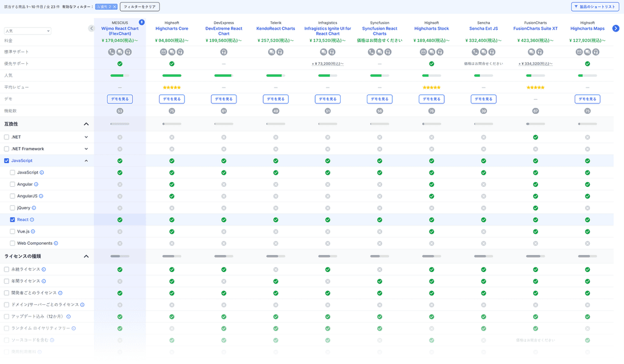Remove the active 互換性 filter chip

(x=115, y=7)
